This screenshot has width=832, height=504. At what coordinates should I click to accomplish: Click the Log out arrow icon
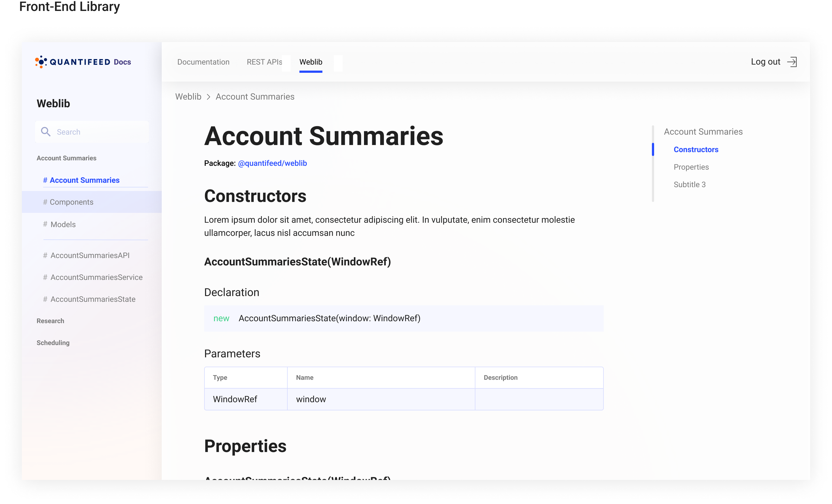click(792, 62)
